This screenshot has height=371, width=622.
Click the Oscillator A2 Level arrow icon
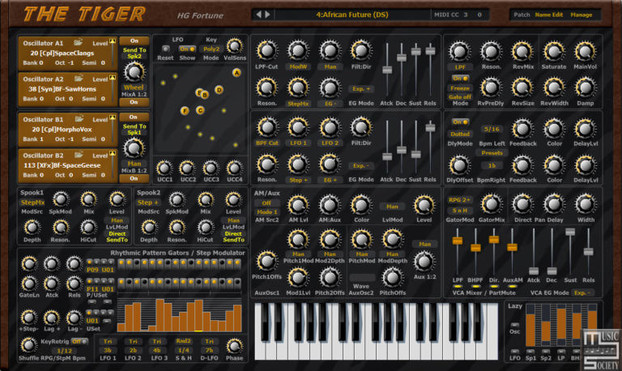coord(113,77)
